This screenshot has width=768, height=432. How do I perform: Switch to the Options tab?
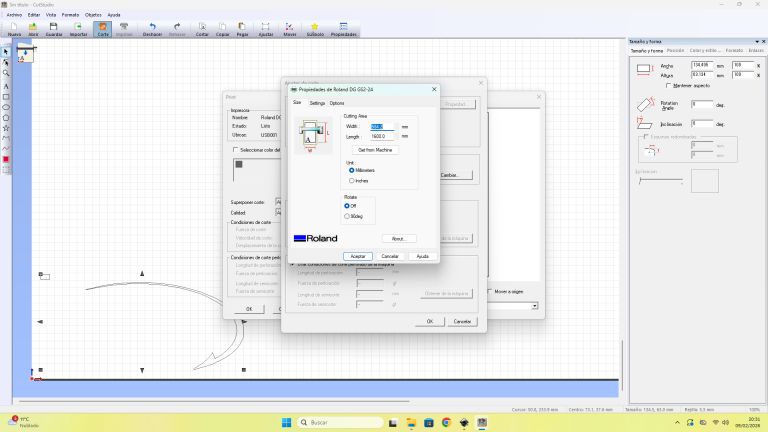click(336, 103)
